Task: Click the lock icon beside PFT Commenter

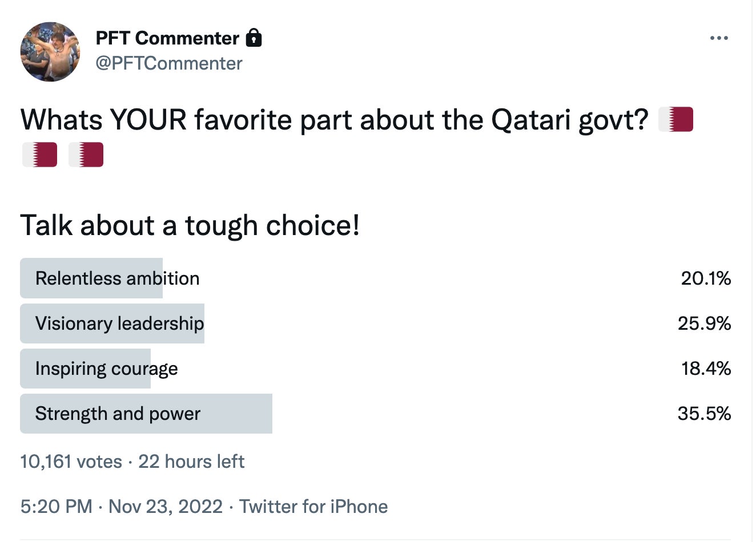Action: coord(254,38)
